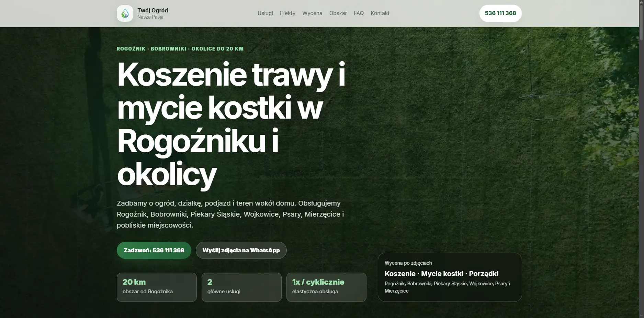644x318 pixels.
Task: Click the Nasza Pasja subtitle
Action: 150,17
